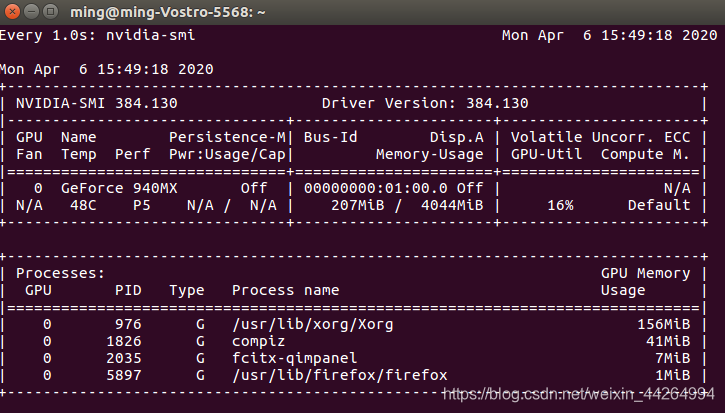
Task: Click 'Memory-Usage' column header
Action: 430,154
